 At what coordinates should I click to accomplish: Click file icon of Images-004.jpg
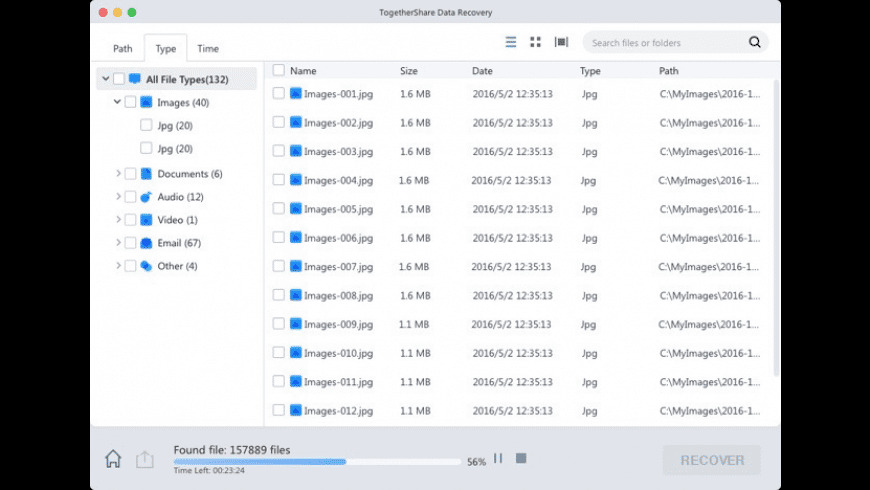pyautogui.click(x=296, y=180)
